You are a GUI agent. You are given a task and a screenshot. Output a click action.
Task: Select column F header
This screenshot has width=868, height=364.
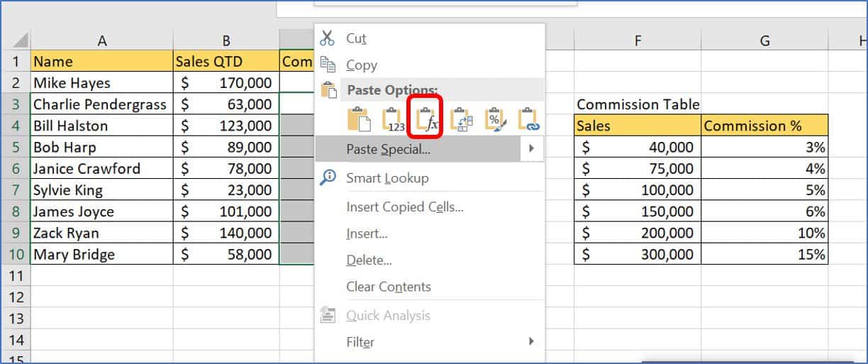tap(638, 41)
